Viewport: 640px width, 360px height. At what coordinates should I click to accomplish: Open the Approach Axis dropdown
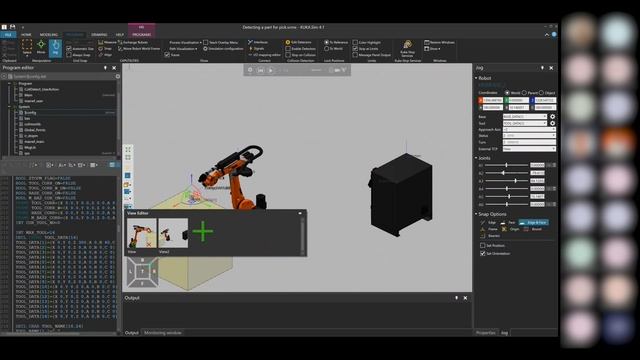529,129
